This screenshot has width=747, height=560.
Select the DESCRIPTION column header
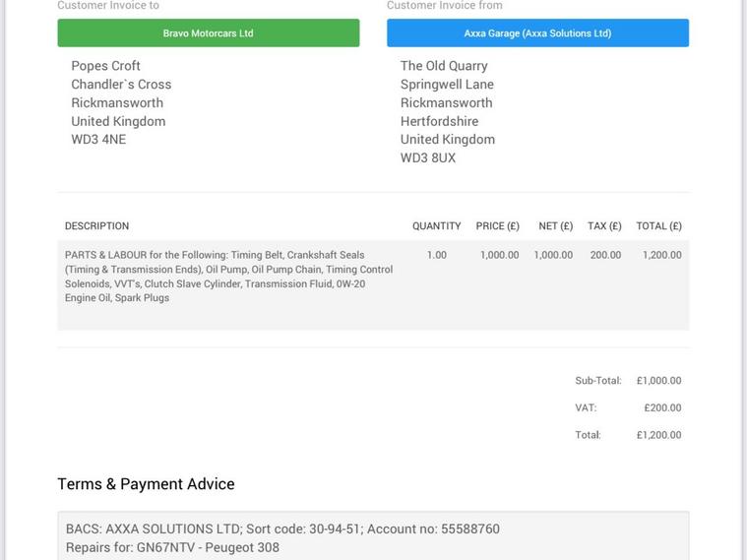pyautogui.click(x=96, y=226)
